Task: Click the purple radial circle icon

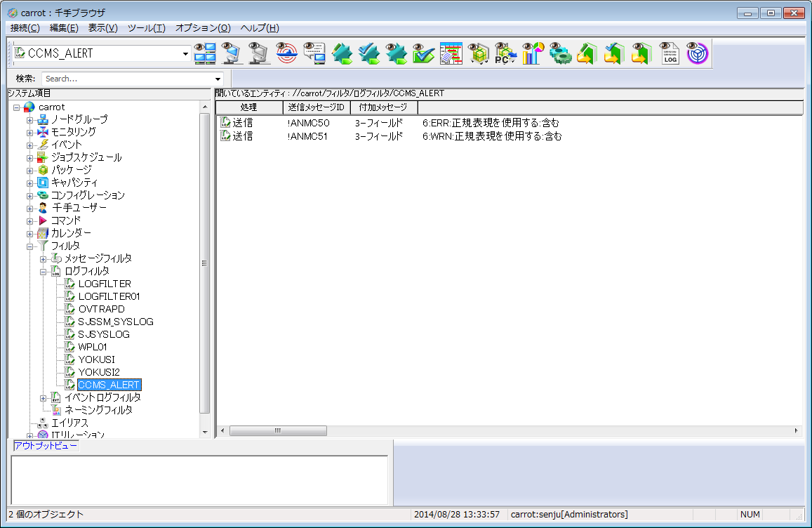Action: click(x=697, y=53)
